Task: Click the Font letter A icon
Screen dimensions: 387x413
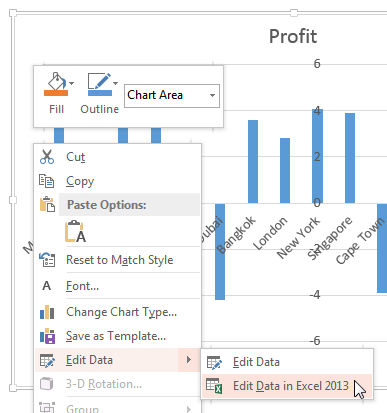Action: pos(47,286)
